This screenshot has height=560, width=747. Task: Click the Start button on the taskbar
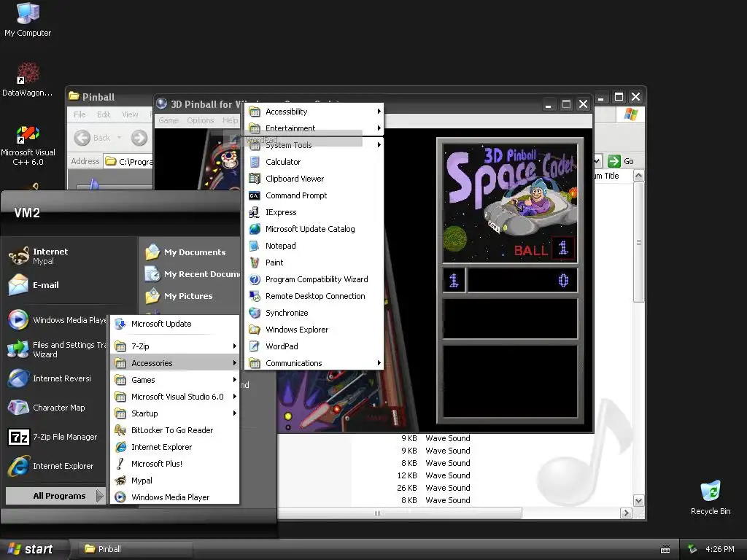pos(34,549)
